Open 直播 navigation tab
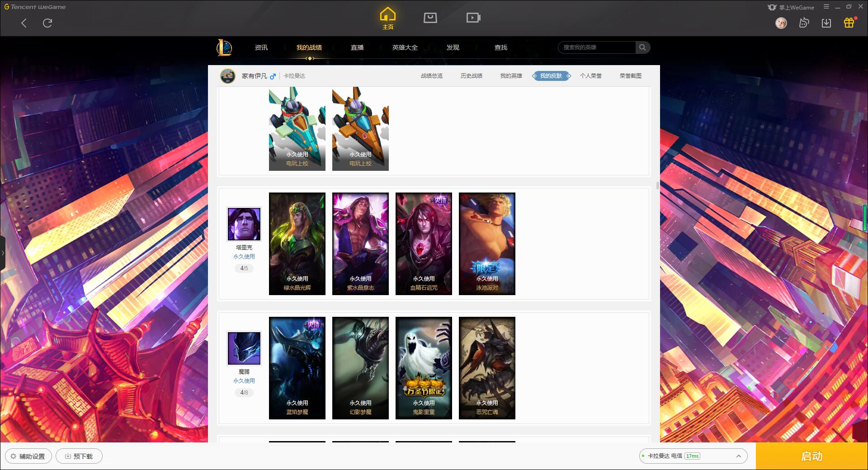The height and width of the screenshot is (470, 868). click(x=357, y=47)
